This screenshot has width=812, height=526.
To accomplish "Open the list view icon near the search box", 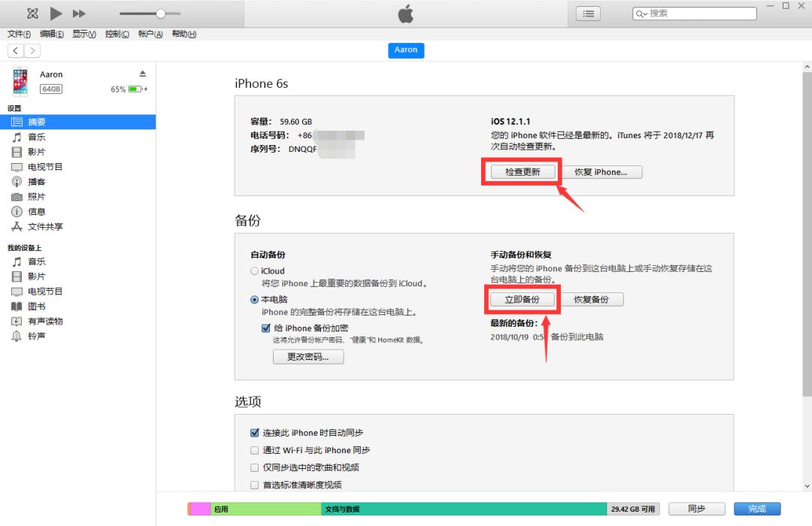I will coord(587,13).
